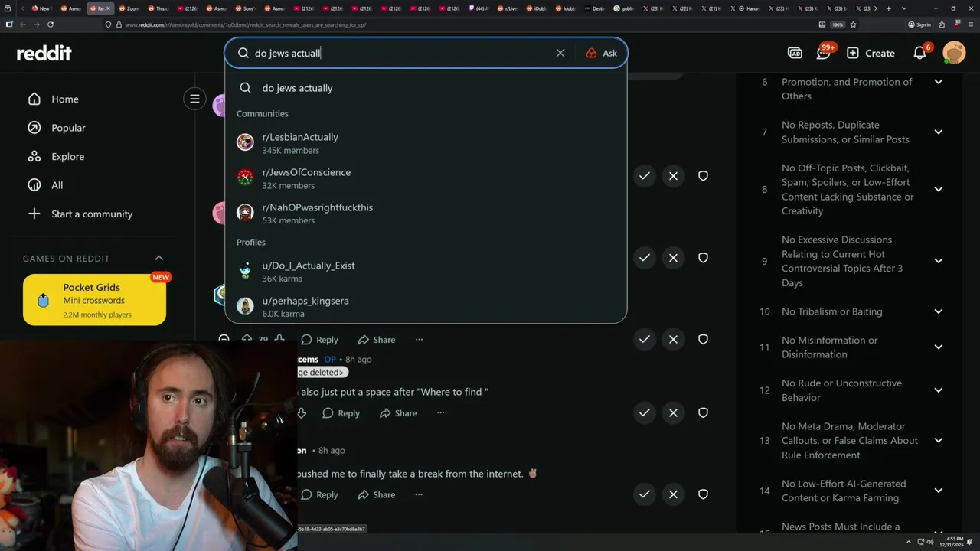Click the 8h ago timestamp beside OP
The height and width of the screenshot is (551, 980).
tap(358, 359)
